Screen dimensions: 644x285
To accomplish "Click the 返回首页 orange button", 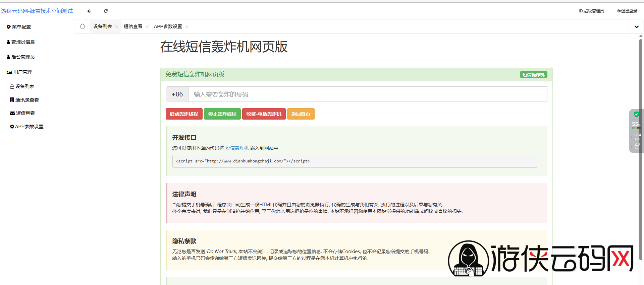I will click(x=301, y=114).
